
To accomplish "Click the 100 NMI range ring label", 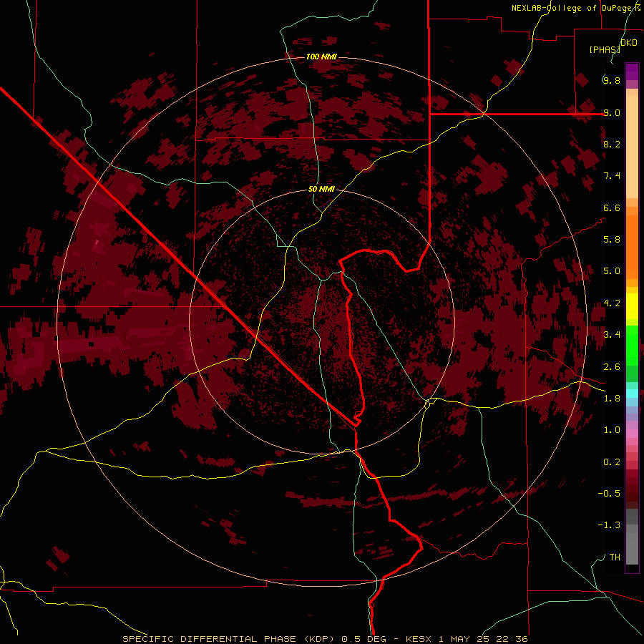I will [x=321, y=57].
